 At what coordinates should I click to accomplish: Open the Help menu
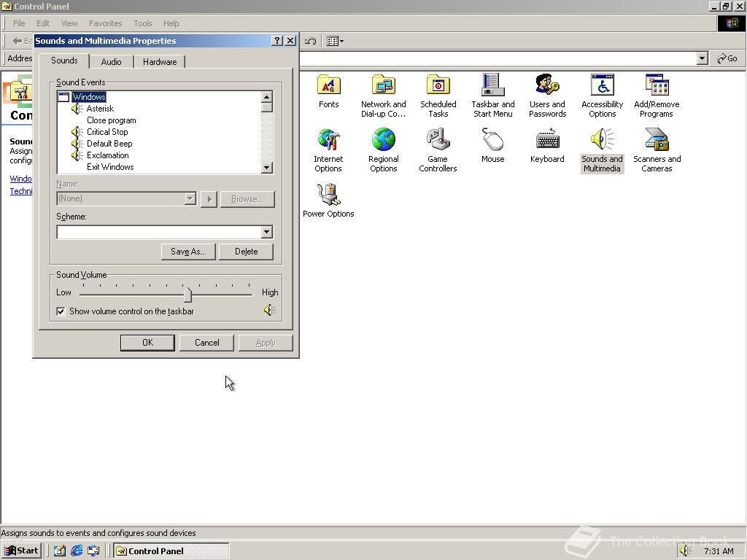pyautogui.click(x=171, y=23)
